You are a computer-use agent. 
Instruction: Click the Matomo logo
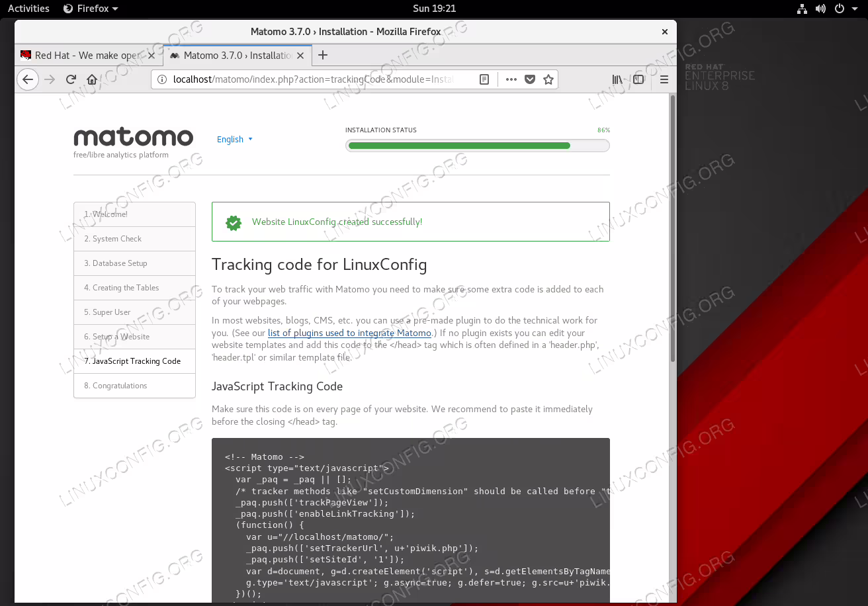coord(133,138)
